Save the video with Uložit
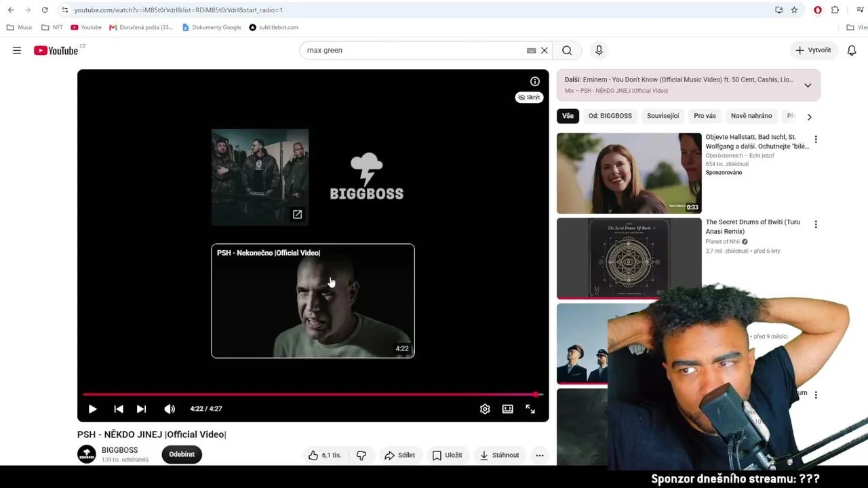 pos(447,455)
